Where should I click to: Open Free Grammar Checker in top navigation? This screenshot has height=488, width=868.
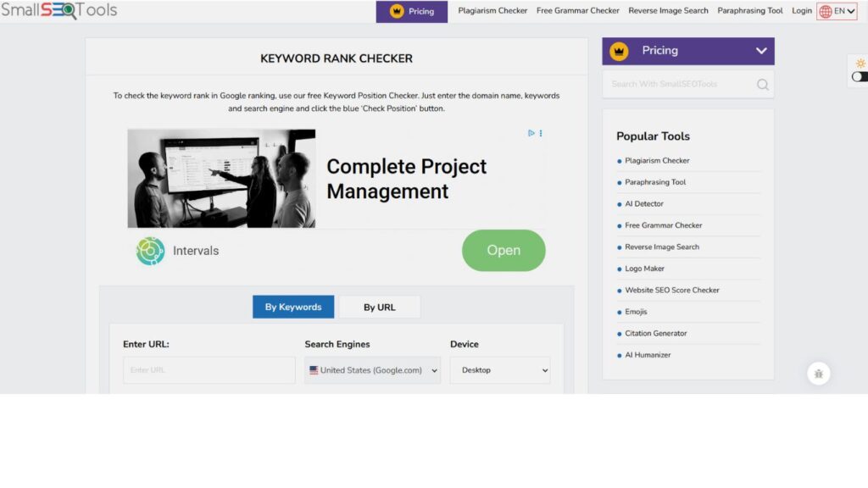(577, 10)
